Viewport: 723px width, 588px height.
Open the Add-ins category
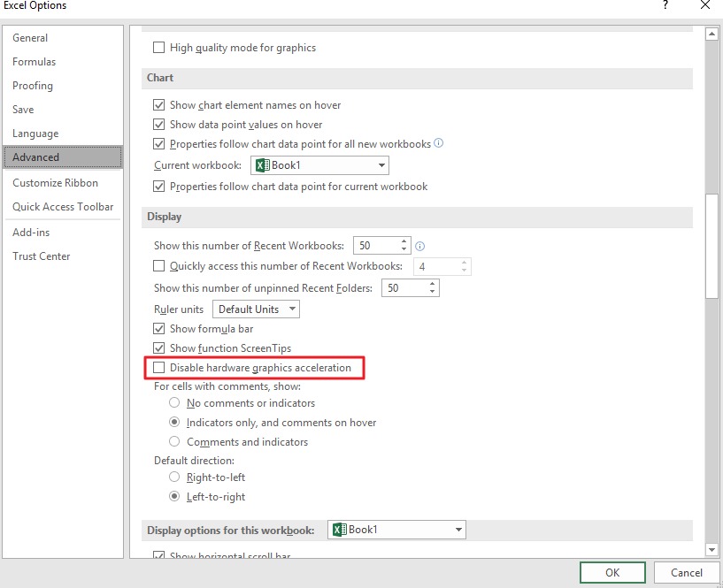tap(63, 233)
